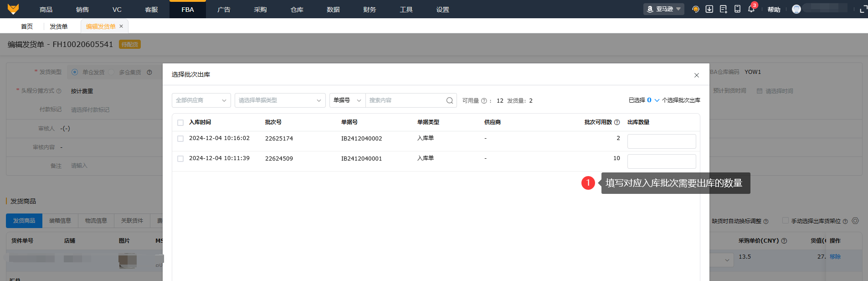
Task: Click the help icon beside 批次可用数
Action: coord(617,122)
